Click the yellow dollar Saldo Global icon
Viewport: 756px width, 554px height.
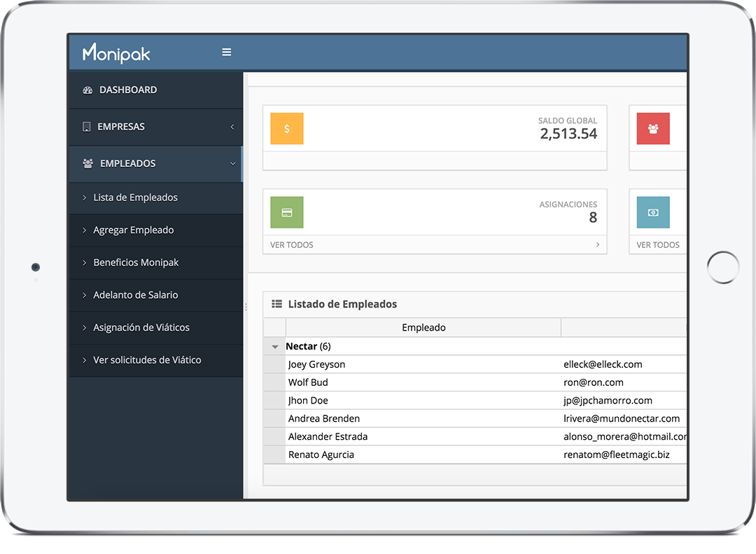pos(287,129)
